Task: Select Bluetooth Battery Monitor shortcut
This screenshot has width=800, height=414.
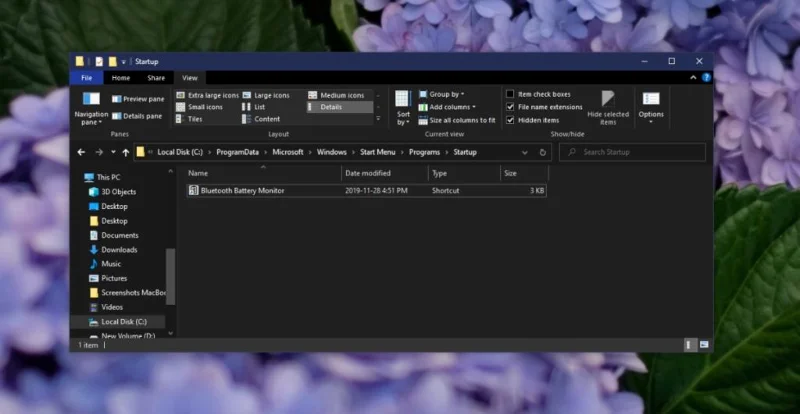Action: 366,190
